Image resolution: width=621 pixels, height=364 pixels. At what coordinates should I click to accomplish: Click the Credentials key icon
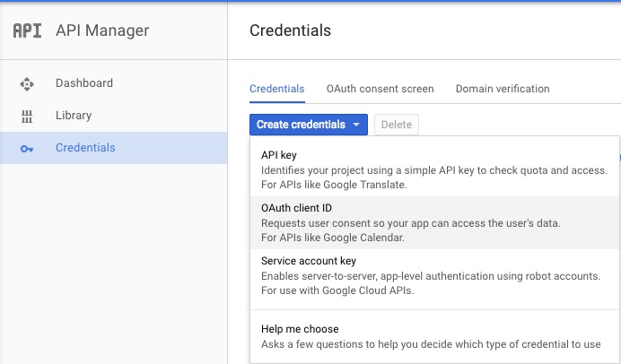point(27,149)
